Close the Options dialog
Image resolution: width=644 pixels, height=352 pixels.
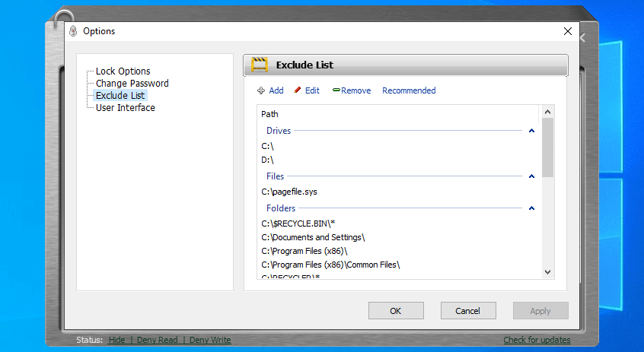pos(568,31)
